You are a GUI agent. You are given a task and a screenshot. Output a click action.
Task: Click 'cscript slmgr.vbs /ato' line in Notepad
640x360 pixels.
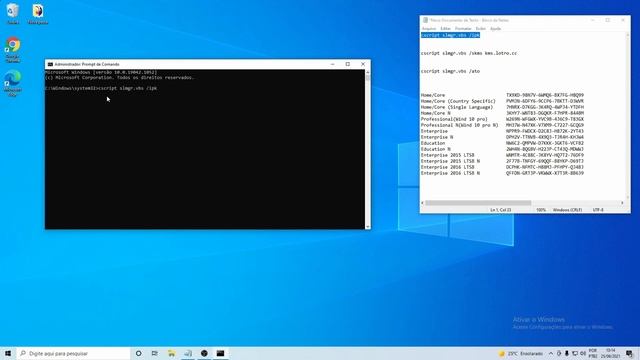pyautogui.click(x=450, y=71)
